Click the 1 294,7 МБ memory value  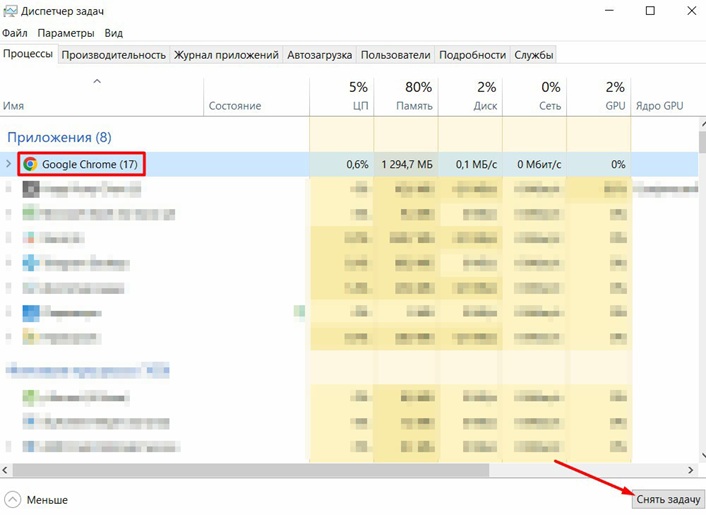pos(407,164)
